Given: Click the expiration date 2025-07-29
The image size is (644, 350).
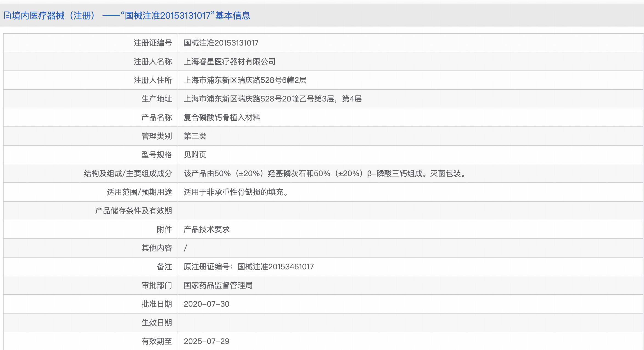Looking at the screenshot, I should pyautogui.click(x=206, y=341).
